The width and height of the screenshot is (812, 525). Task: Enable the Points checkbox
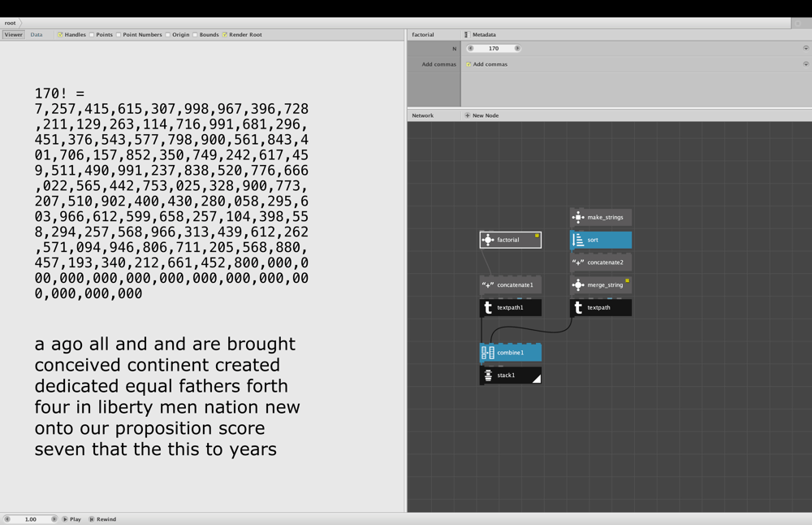coord(92,35)
